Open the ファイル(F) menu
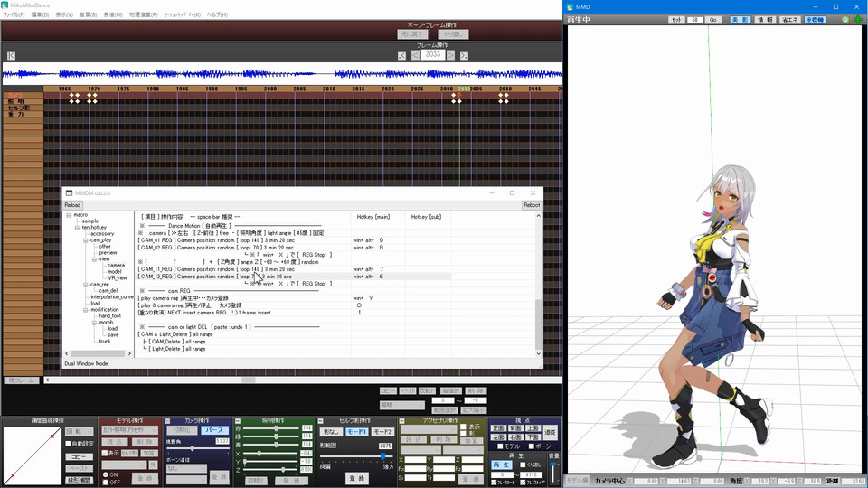 [x=14, y=15]
